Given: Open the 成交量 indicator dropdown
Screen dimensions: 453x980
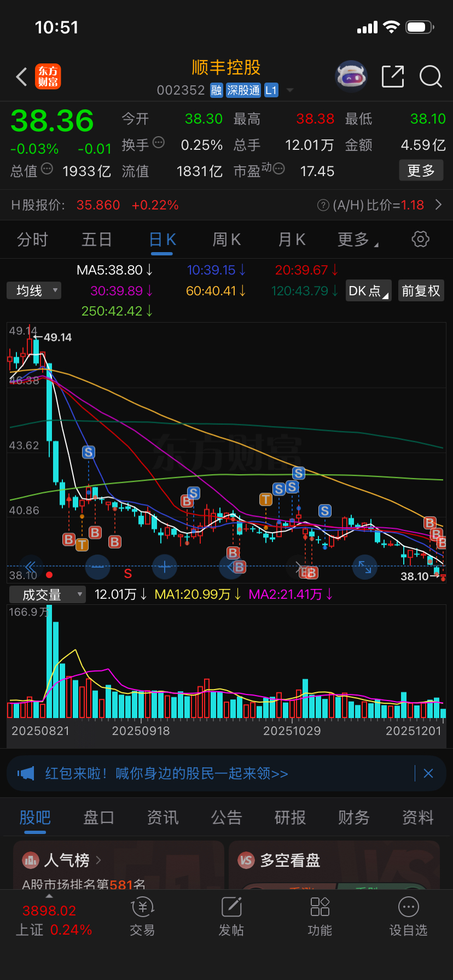Looking at the screenshot, I should pyautogui.click(x=48, y=594).
